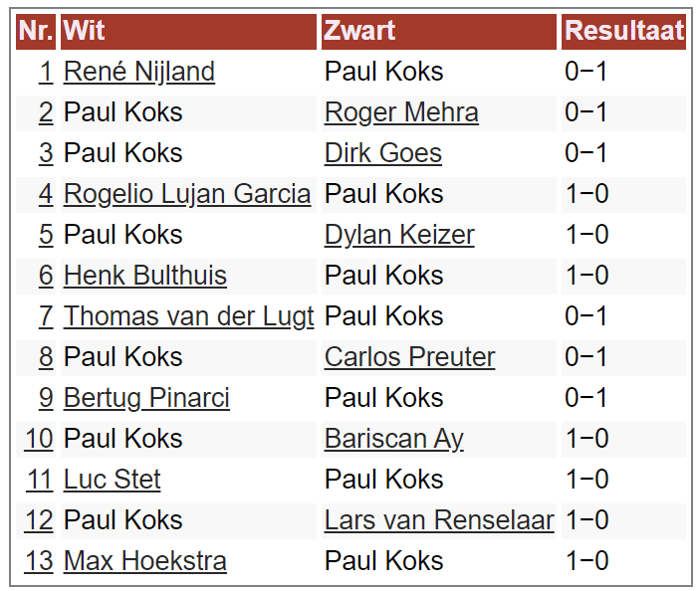Select the Bertug Pinarci link
This screenshot has width=700, height=591.
coord(146,398)
